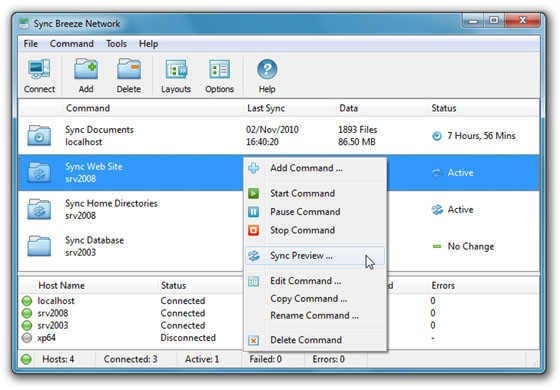
Task: Sort by the Last Sync column header
Action: (x=289, y=108)
